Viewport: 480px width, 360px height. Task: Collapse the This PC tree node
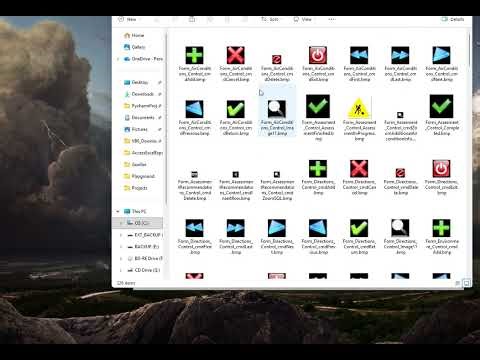(x=118, y=211)
